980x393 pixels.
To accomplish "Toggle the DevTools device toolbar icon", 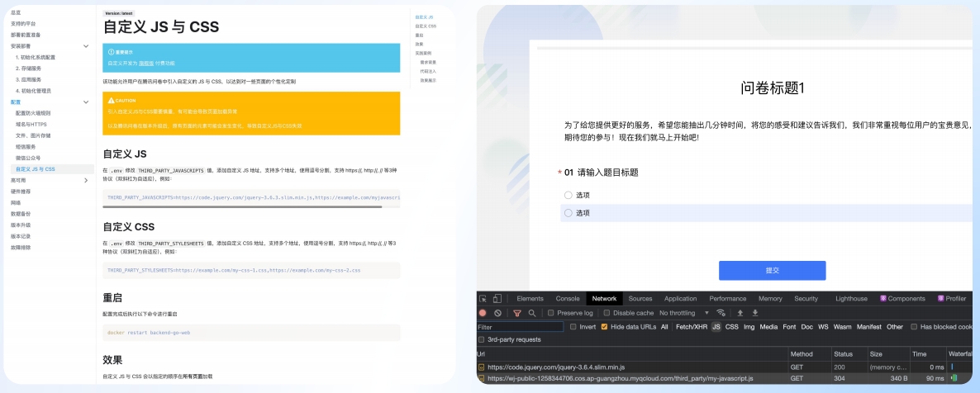I will pyautogui.click(x=497, y=299).
